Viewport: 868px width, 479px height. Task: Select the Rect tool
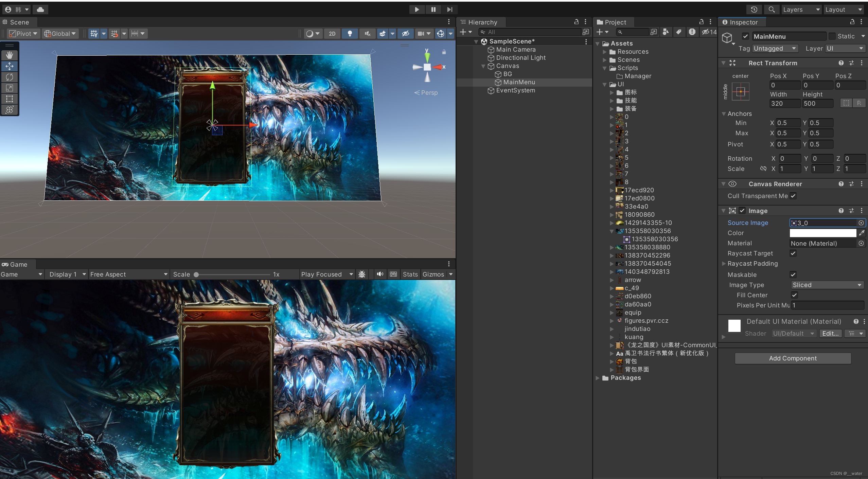coord(10,99)
